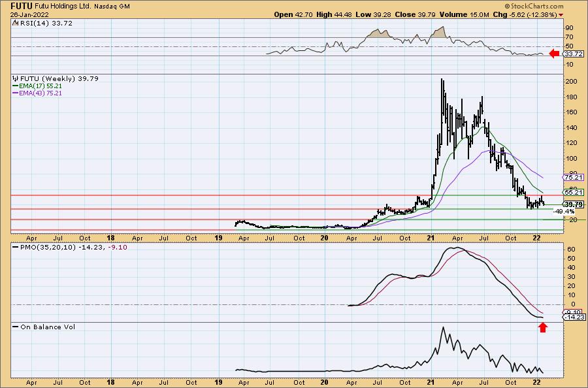Image resolution: width=588 pixels, height=388 pixels.
Task: Click the 120 price axis label
Action: pos(572,143)
